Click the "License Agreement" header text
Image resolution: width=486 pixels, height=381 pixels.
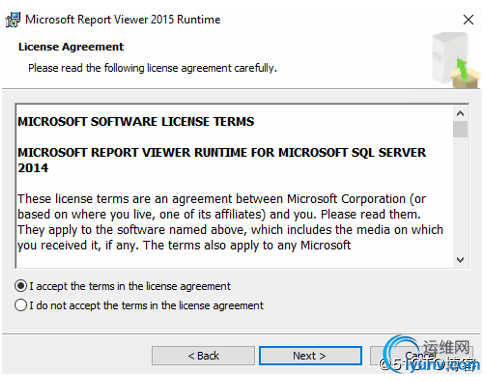(x=71, y=47)
